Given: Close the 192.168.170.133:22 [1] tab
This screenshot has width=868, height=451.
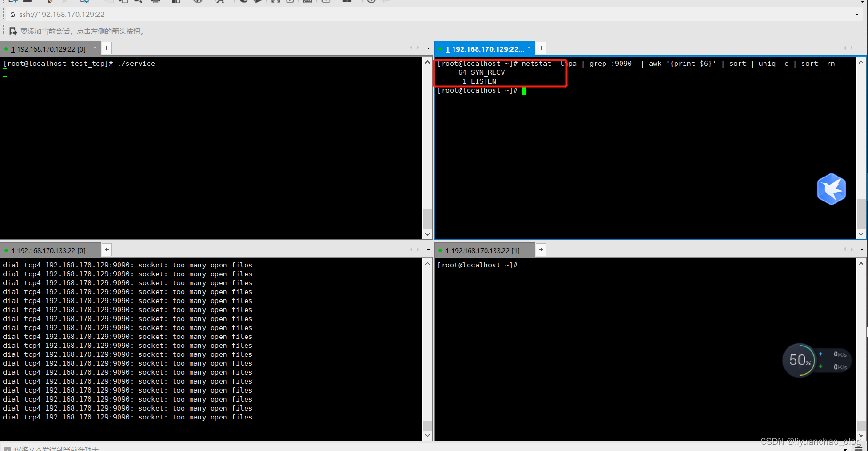Looking at the screenshot, I should tap(529, 250).
